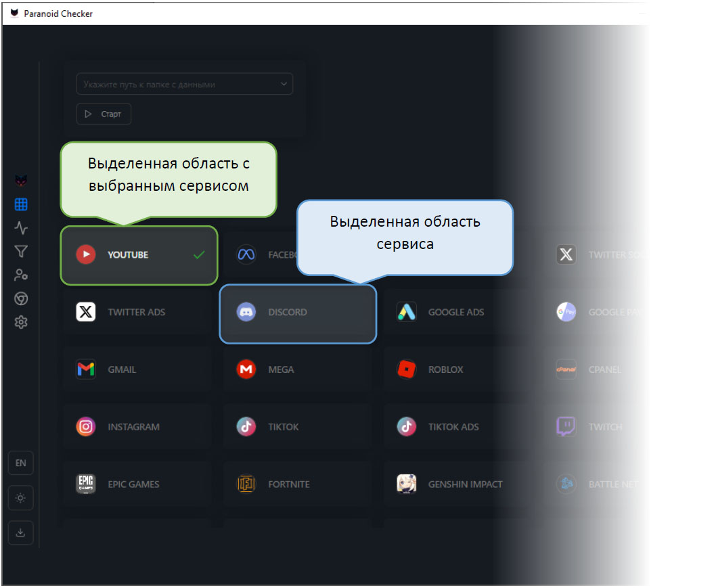The height and width of the screenshot is (588, 714).
Task: Pick the Roblox service tile
Action: click(458, 369)
